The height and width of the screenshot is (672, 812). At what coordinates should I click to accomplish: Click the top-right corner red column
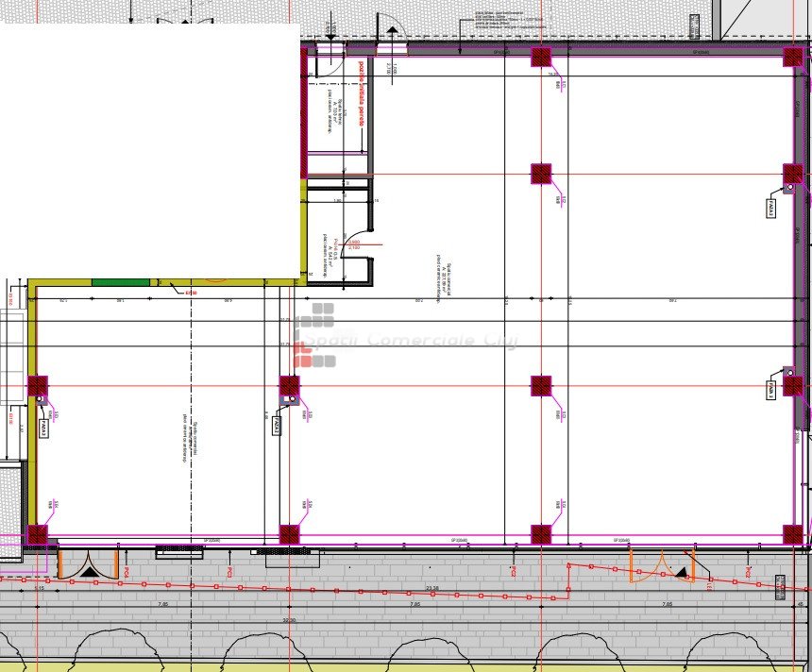click(793, 57)
